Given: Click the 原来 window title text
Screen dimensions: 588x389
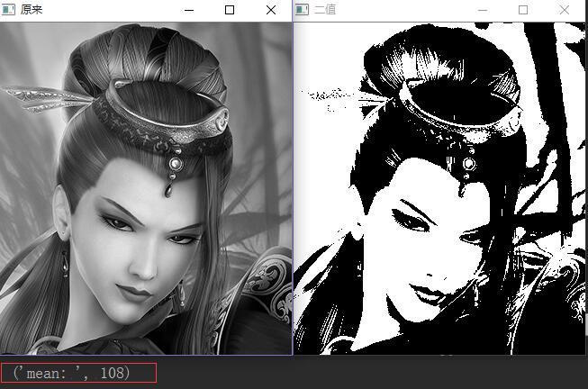Looking at the screenshot, I should tap(32, 10).
